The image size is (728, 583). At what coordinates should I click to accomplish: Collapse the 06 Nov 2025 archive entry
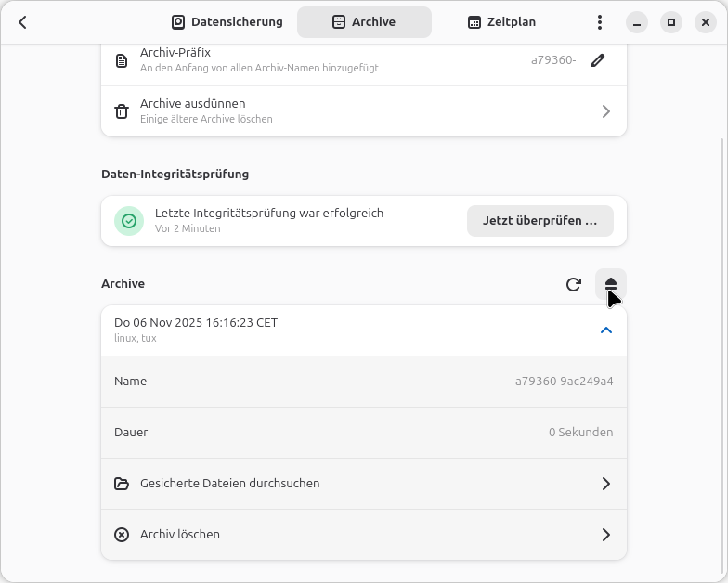tap(605, 330)
